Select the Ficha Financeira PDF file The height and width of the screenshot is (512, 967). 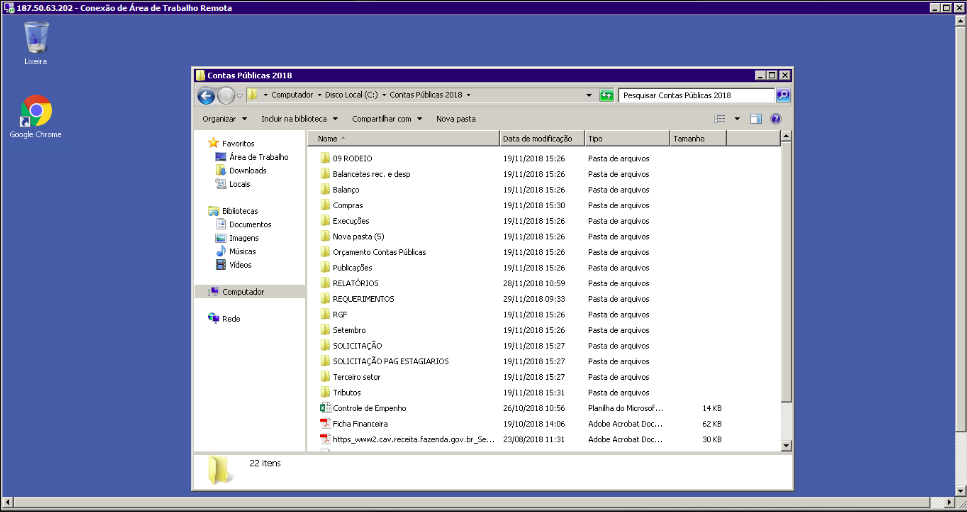pyautogui.click(x=359, y=424)
